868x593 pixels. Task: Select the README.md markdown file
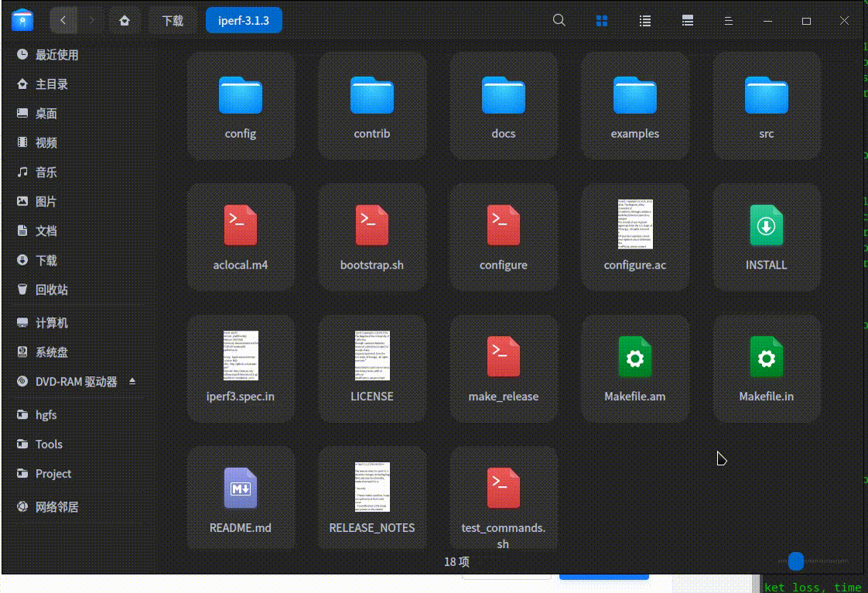point(241,500)
